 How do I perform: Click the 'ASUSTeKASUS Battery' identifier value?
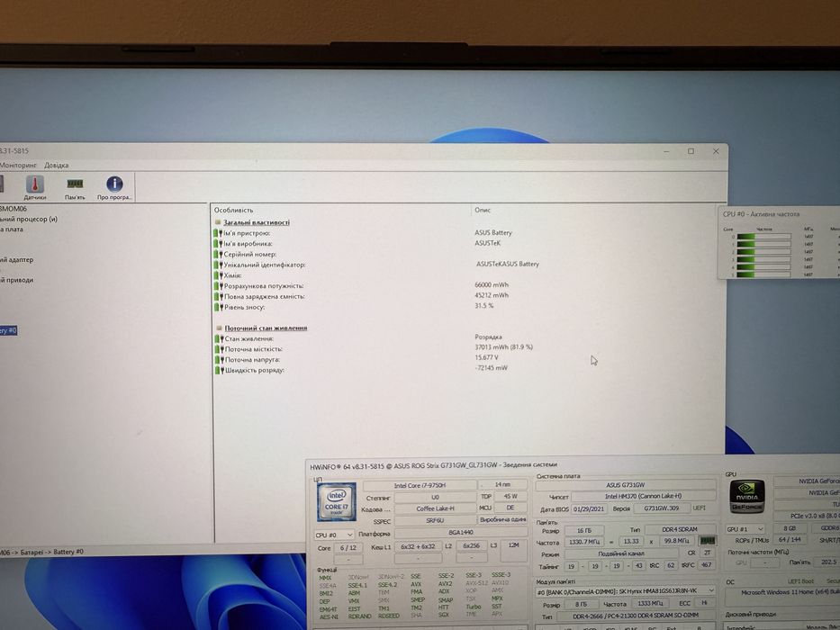[508, 264]
